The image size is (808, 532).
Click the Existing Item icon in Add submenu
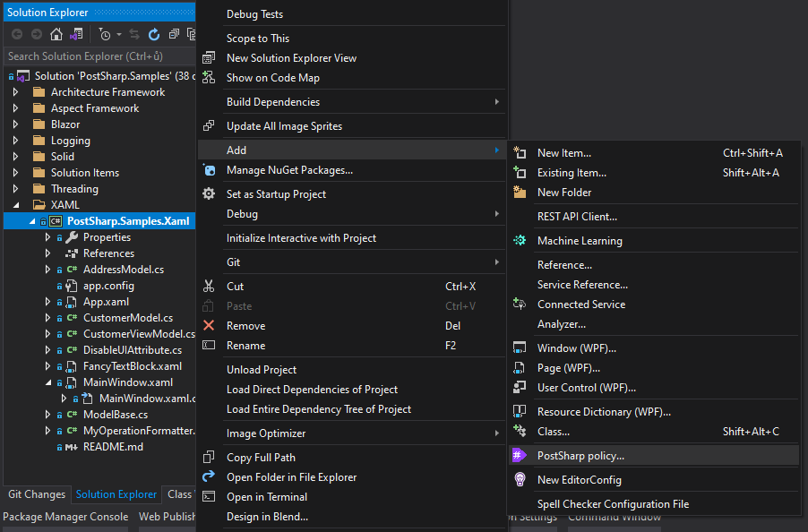coord(520,172)
